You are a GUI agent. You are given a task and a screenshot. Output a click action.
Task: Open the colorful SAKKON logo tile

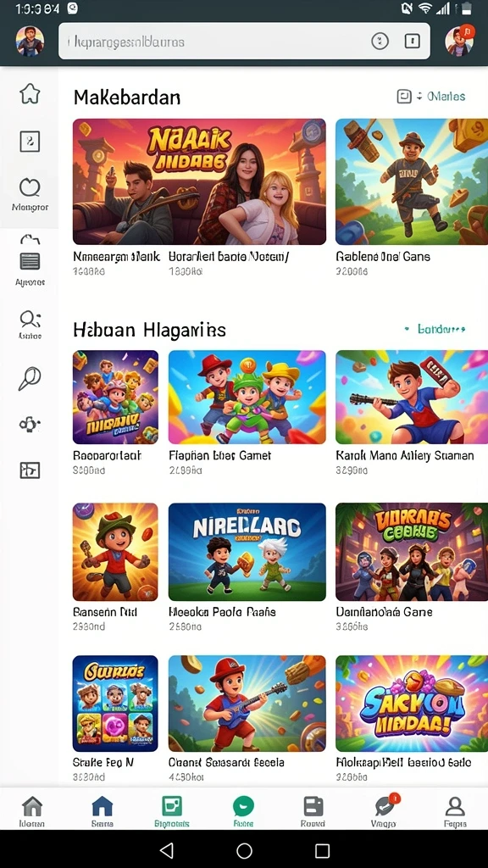pyautogui.click(x=412, y=704)
